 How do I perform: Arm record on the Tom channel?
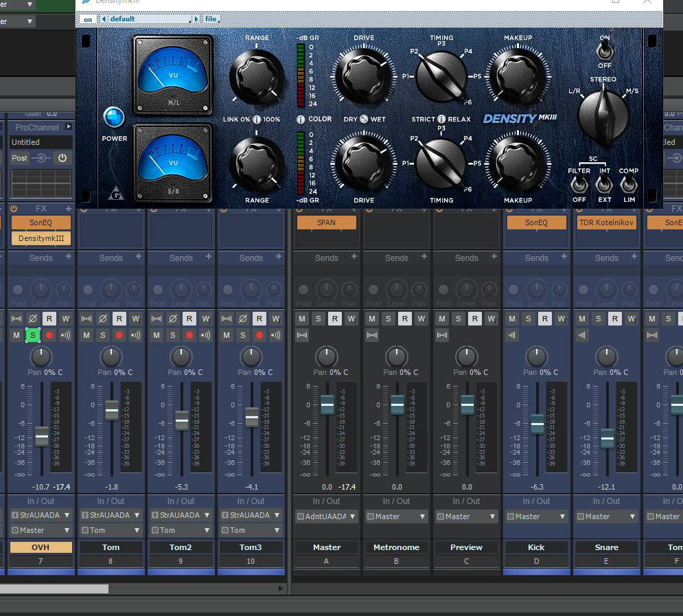(x=119, y=335)
